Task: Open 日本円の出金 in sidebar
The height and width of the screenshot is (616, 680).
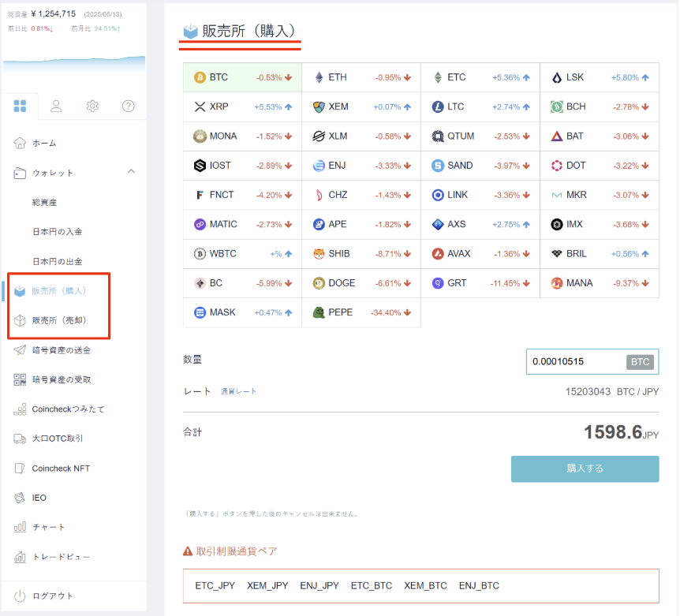Action: click(x=58, y=261)
